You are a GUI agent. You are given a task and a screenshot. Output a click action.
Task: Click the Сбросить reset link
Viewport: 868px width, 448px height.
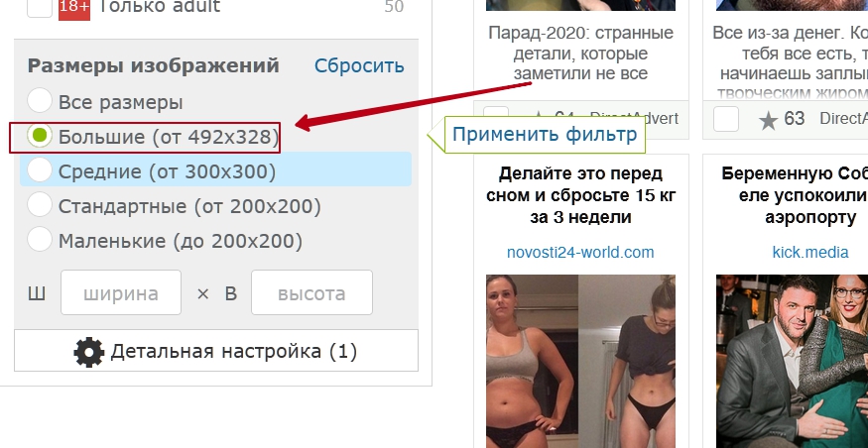(359, 65)
